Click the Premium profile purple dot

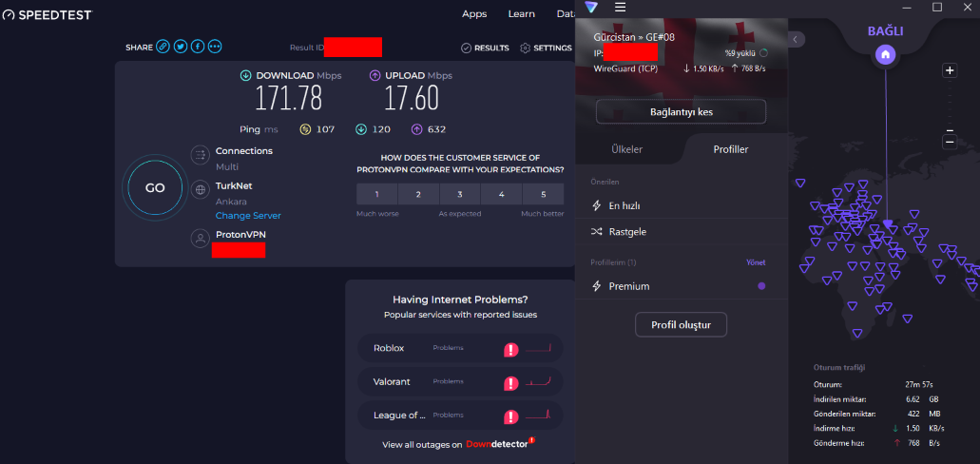pos(761,286)
